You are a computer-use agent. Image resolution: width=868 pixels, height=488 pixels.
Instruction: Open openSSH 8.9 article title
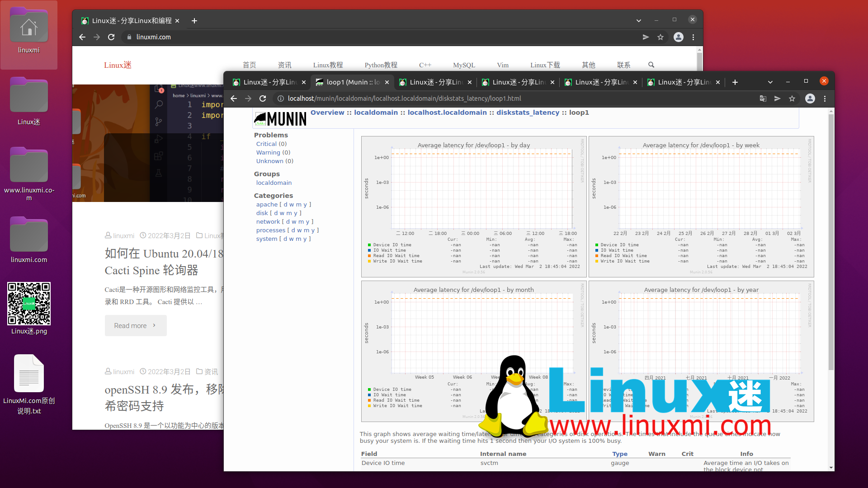(165, 398)
